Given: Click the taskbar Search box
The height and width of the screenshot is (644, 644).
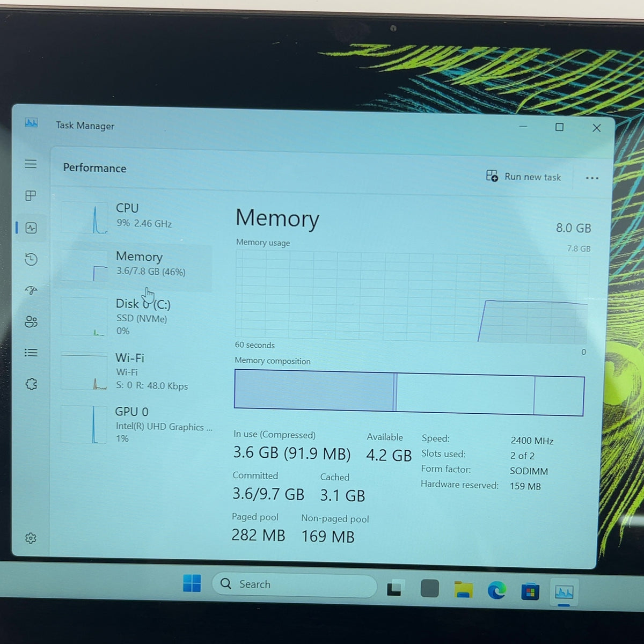Looking at the screenshot, I should tap(294, 585).
